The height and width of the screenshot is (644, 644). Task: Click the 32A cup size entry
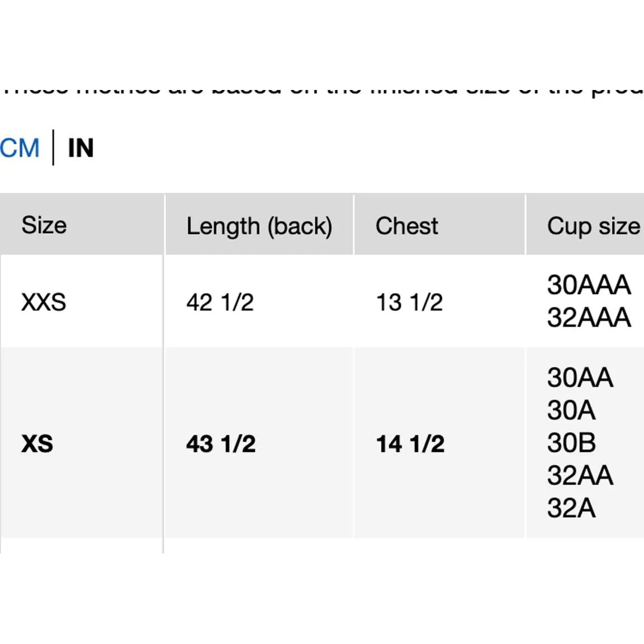coord(571,509)
